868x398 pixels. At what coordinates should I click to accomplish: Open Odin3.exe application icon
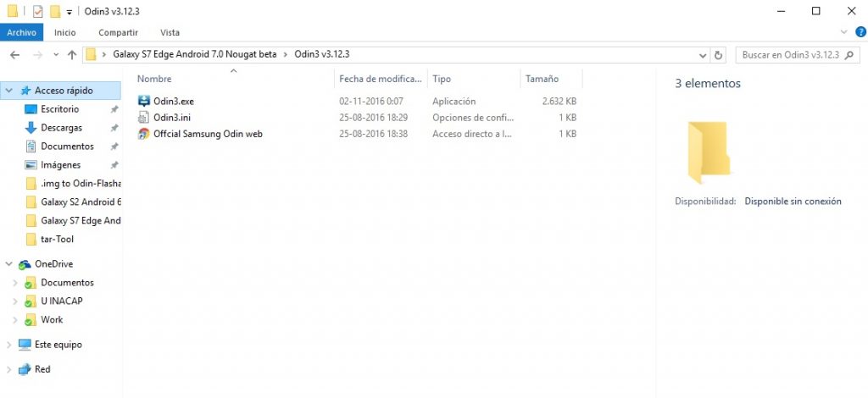pyautogui.click(x=144, y=101)
